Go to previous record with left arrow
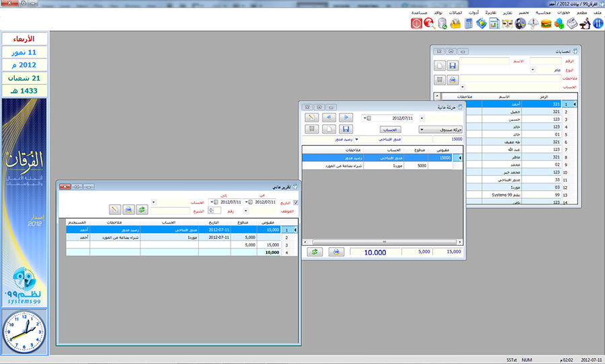605x364 pixels. 329,118
